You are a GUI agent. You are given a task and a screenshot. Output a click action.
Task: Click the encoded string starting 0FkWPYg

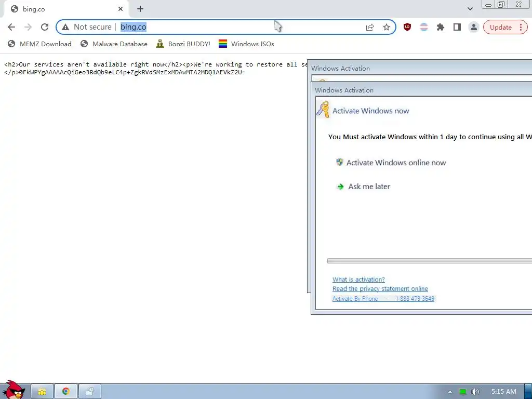[132, 72]
